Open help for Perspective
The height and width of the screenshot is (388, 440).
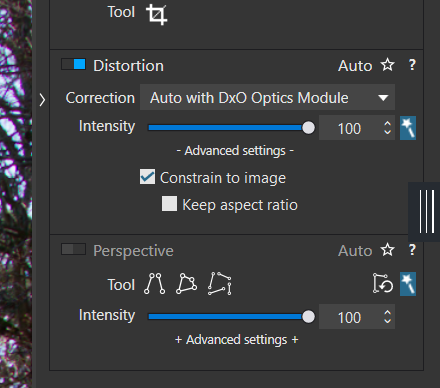click(x=412, y=250)
